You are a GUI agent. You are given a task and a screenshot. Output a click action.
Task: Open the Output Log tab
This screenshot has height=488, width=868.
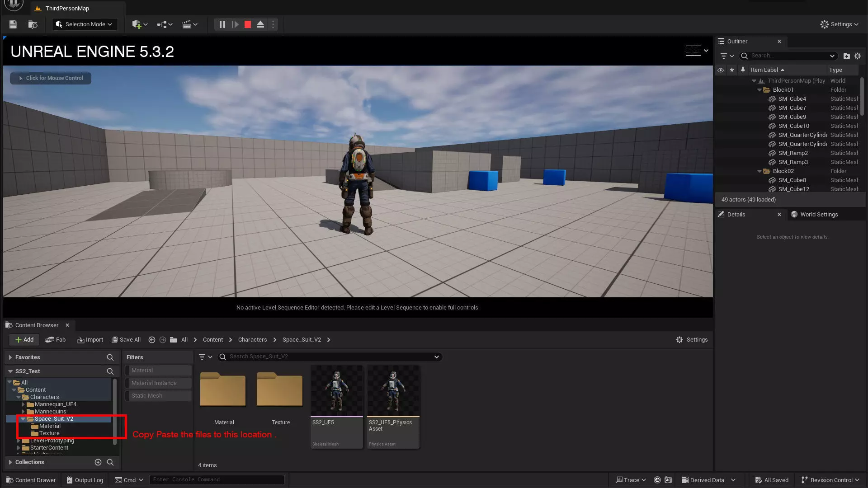click(x=85, y=480)
